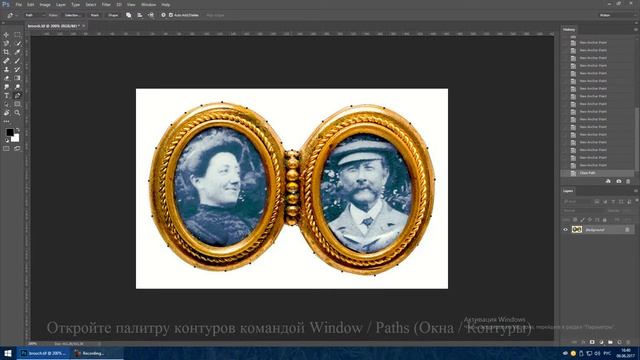This screenshot has width=640, height=360.
Task: Create new group in Layers panel
Action: [610, 342]
